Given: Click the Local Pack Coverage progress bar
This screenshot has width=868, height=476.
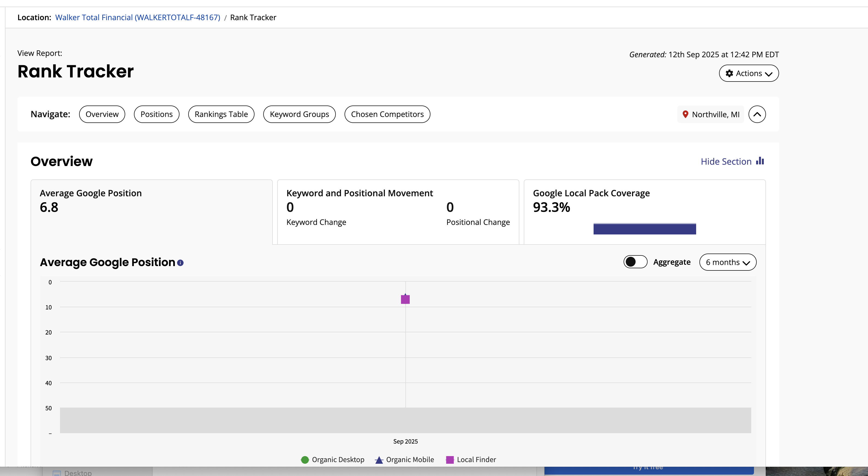Looking at the screenshot, I should click(x=644, y=229).
